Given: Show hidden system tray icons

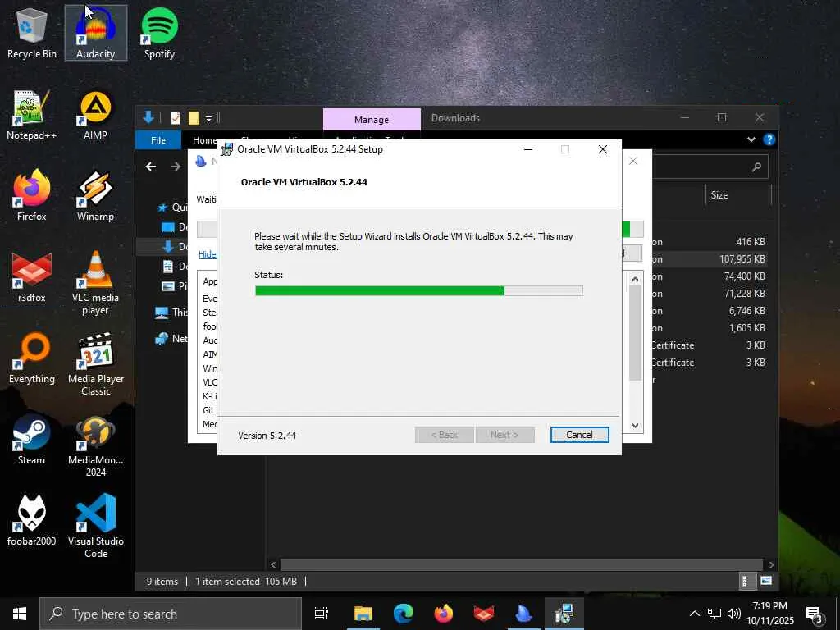Looking at the screenshot, I should point(694,614).
